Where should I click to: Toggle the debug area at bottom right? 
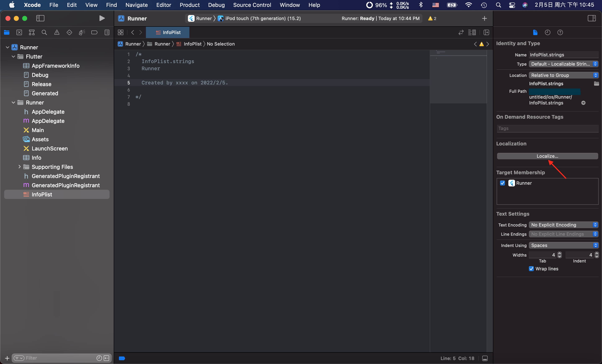pos(485,358)
